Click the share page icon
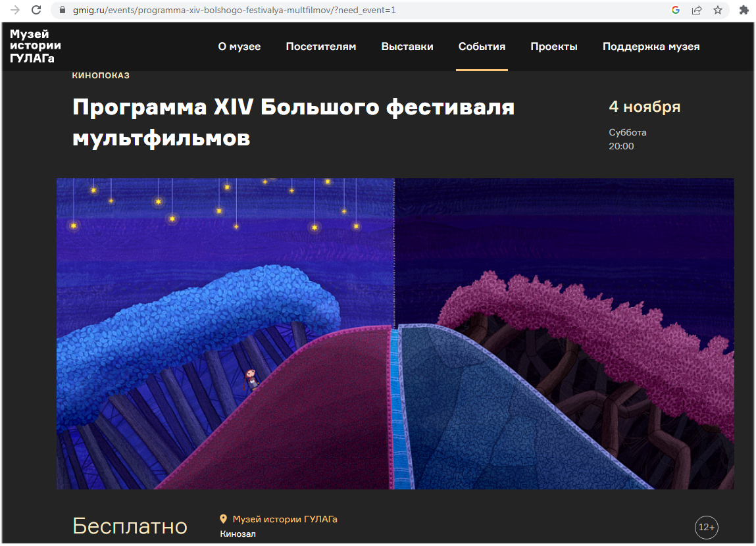The image size is (756, 546). tap(697, 10)
